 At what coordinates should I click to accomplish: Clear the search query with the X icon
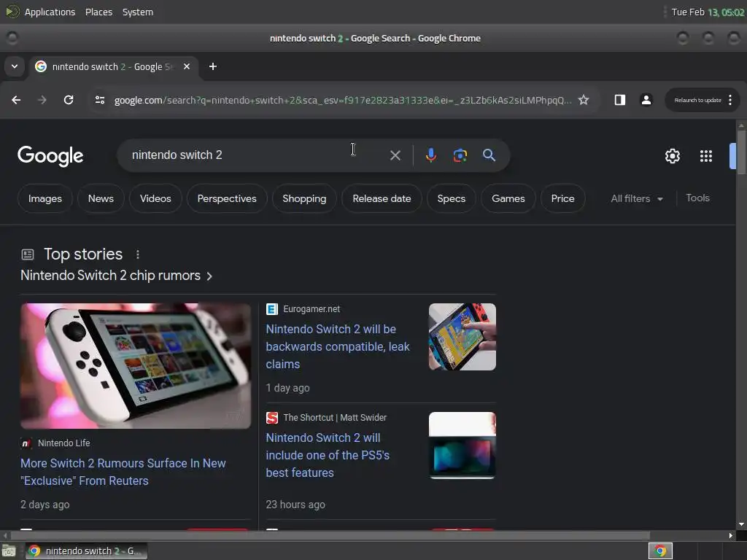[x=395, y=155]
